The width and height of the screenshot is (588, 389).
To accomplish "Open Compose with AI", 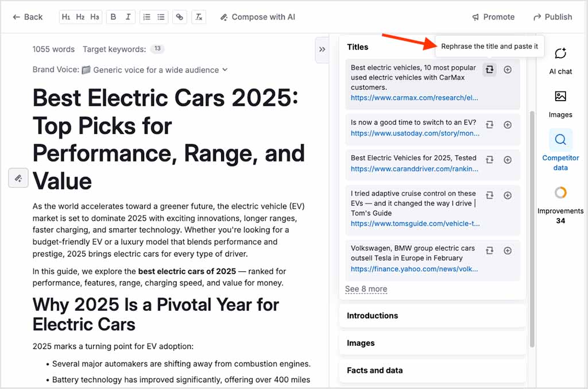I will point(258,17).
